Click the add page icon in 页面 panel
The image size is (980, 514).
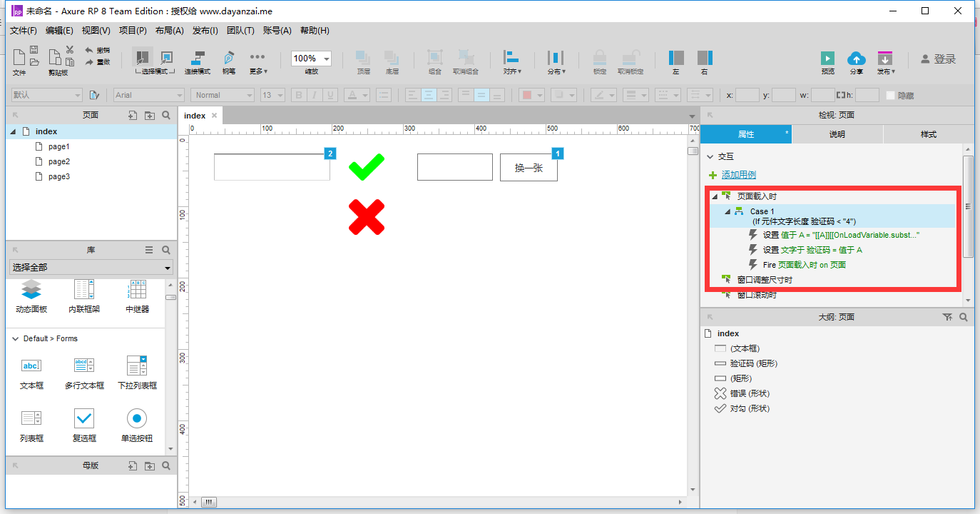point(133,115)
